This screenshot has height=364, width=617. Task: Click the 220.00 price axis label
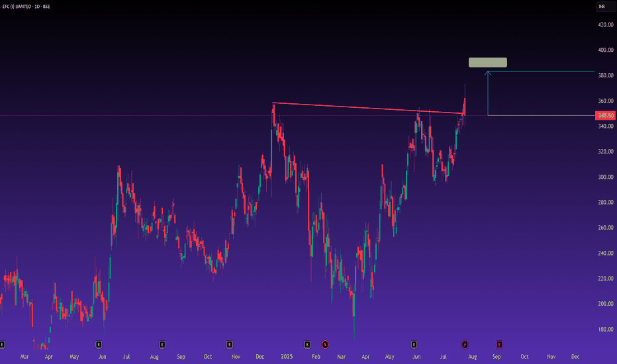(606, 278)
